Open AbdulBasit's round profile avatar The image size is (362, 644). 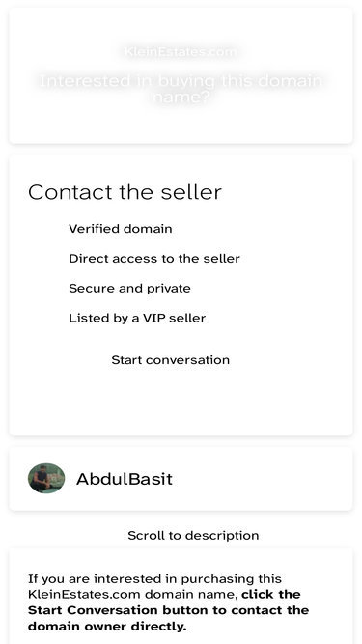point(46,478)
